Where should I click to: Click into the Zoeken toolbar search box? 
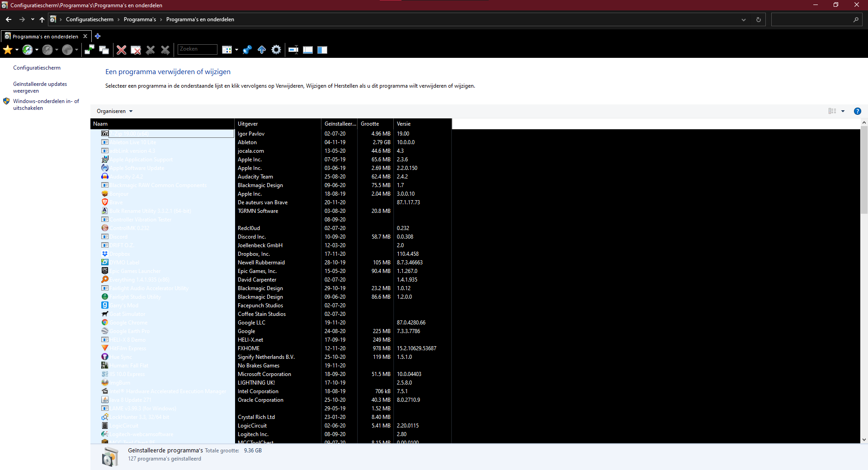click(x=198, y=49)
